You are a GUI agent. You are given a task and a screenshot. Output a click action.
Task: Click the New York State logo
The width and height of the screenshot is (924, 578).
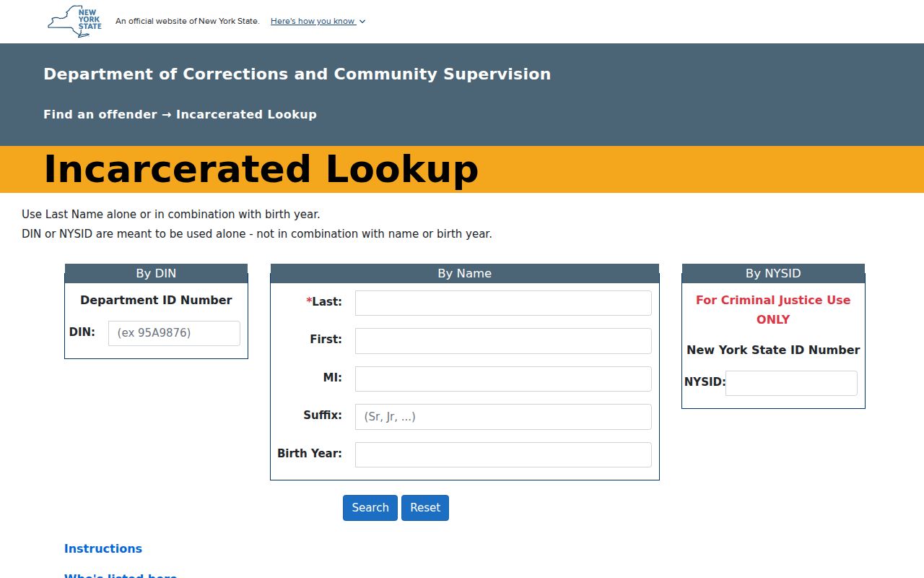coord(75,22)
